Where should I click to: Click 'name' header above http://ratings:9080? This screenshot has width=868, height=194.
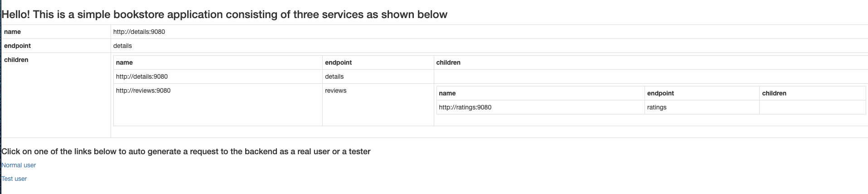[540, 93]
